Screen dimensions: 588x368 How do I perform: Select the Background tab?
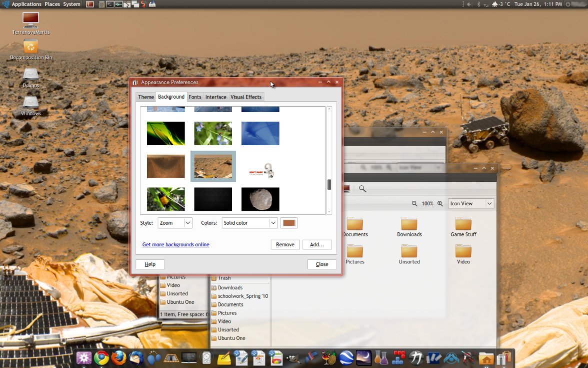(171, 97)
